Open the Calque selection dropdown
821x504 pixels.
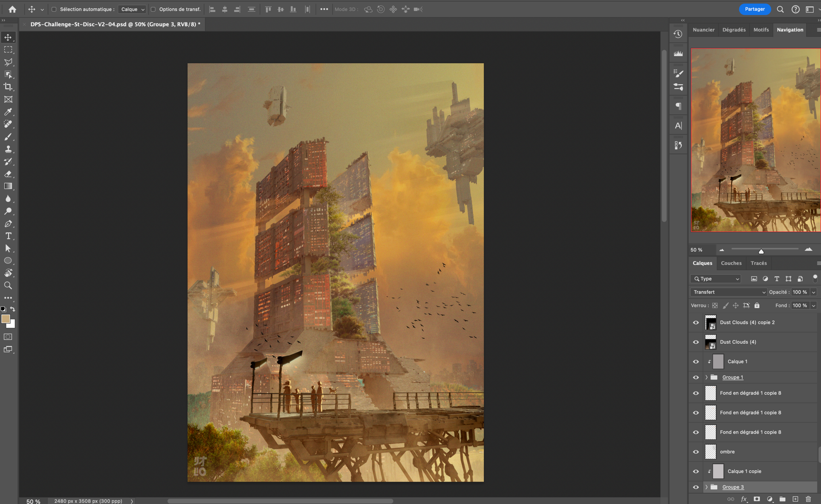(132, 9)
